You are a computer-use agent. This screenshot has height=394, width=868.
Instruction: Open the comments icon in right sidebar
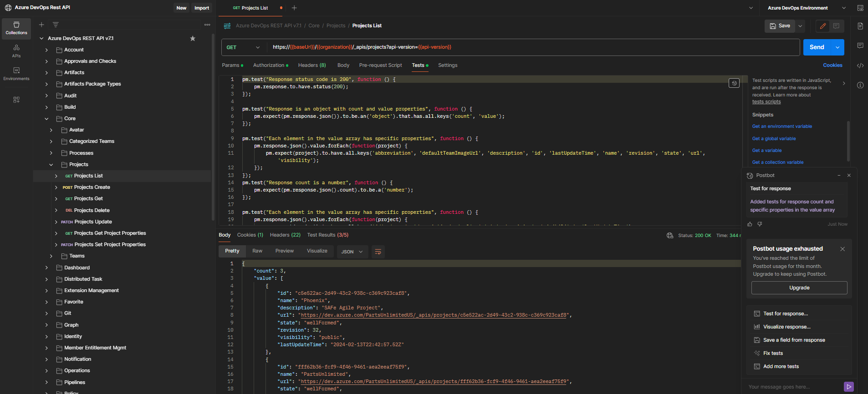tap(860, 45)
